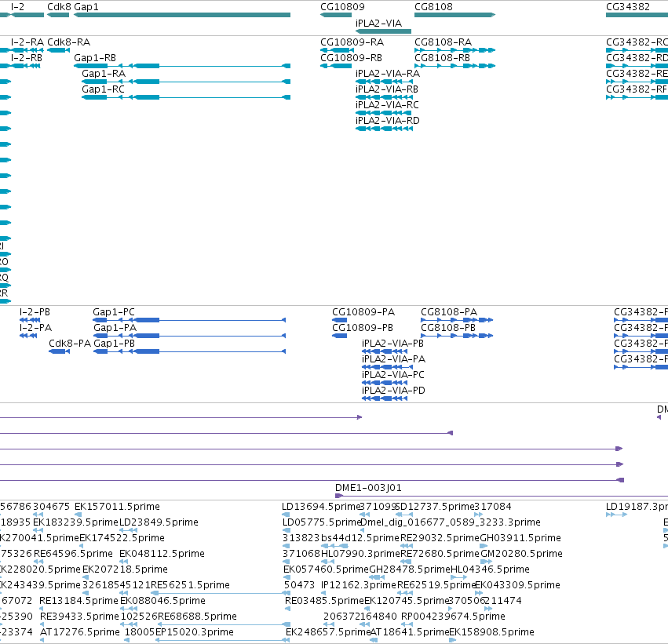
Task: Click the Gap1-PB protein label
Action: coord(114,344)
